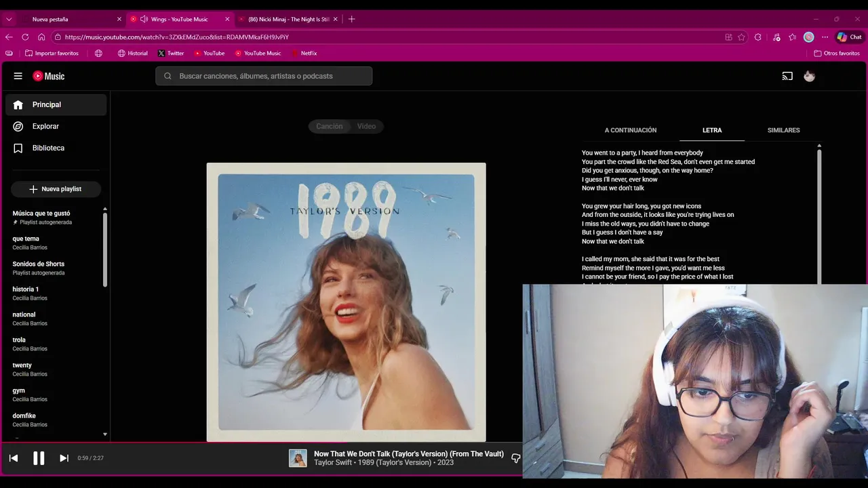Open Importar favoritos bookmark
The width and height of the screenshot is (868, 488).
point(52,53)
